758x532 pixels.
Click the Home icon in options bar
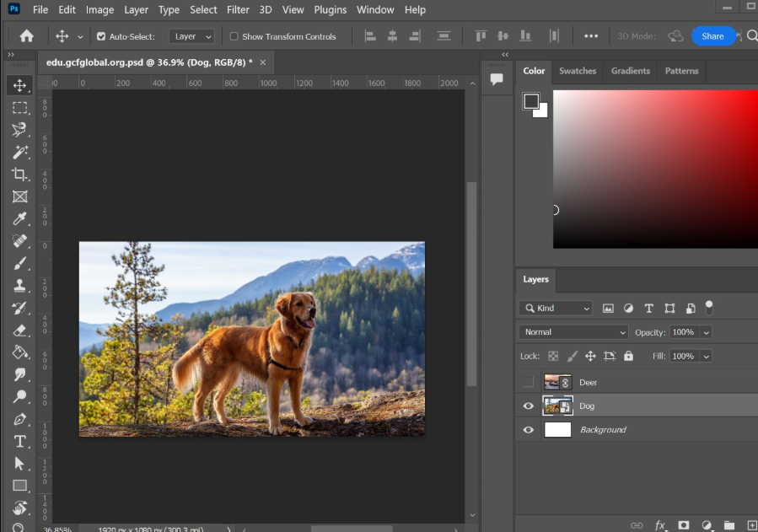pos(27,36)
